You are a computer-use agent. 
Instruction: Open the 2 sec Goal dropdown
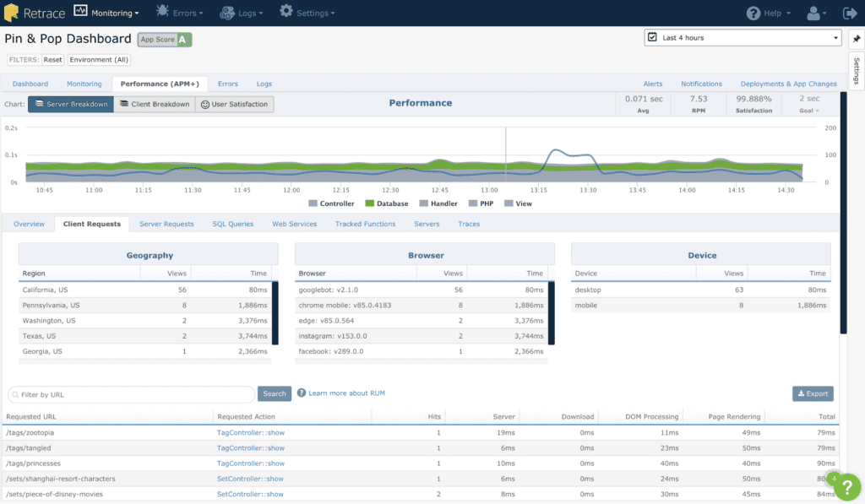point(808,104)
